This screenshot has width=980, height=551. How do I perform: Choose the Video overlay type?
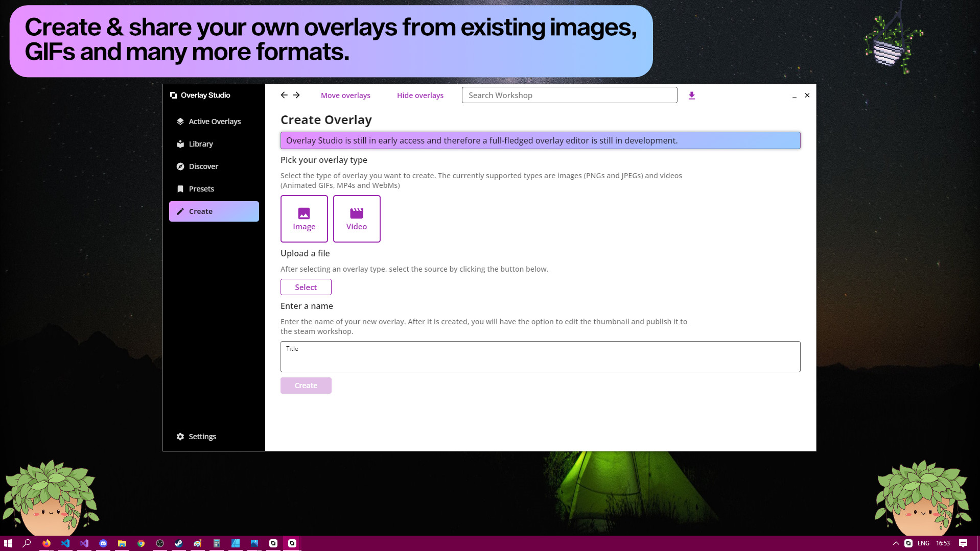(x=357, y=219)
